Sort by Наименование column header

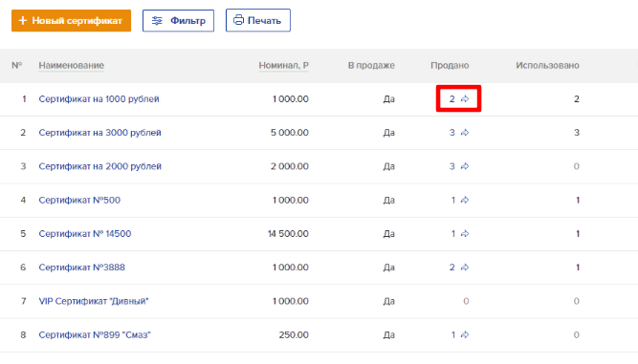pyautogui.click(x=71, y=65)
